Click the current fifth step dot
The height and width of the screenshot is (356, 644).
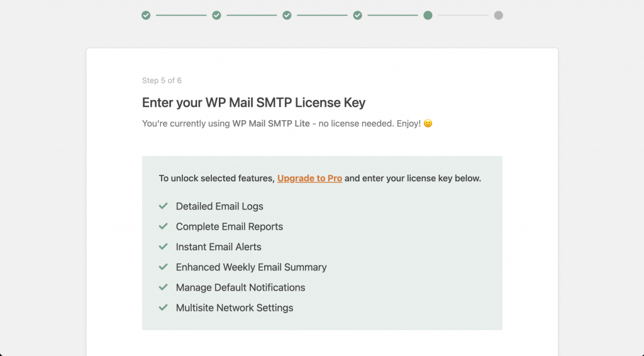(x=428, y=15)
